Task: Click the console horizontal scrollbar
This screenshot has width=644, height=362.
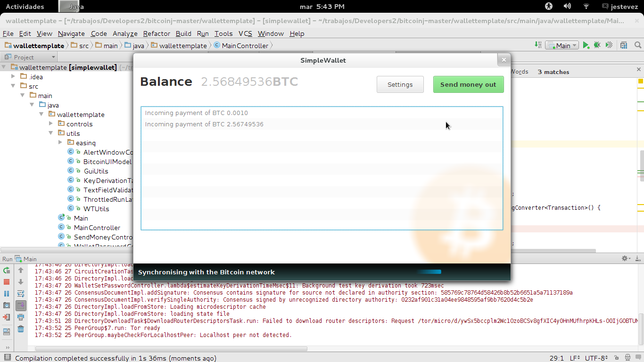Action: tap(172, 349)
